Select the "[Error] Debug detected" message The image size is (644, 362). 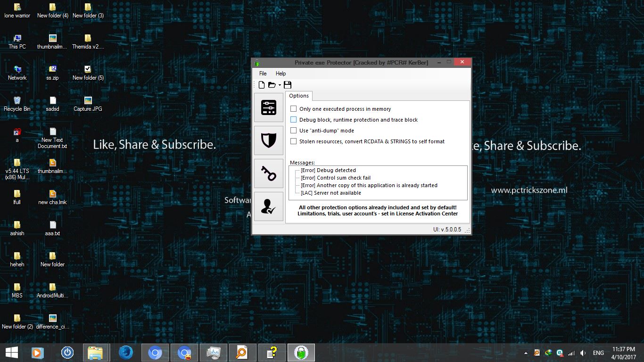click(328, 170)
